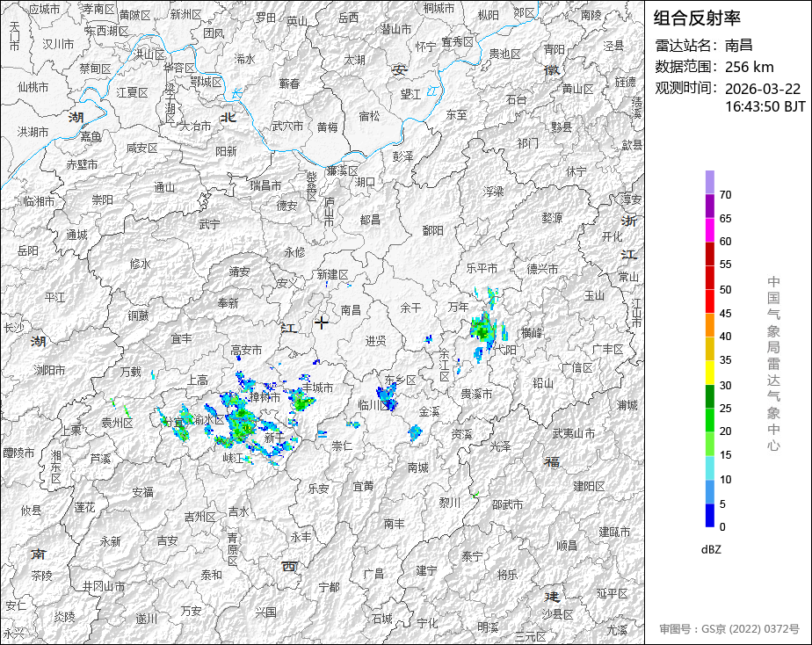Click the '樟树市' map label
Image resolution: width=812 pixels, height=645 pixels.
click(265, 397)
